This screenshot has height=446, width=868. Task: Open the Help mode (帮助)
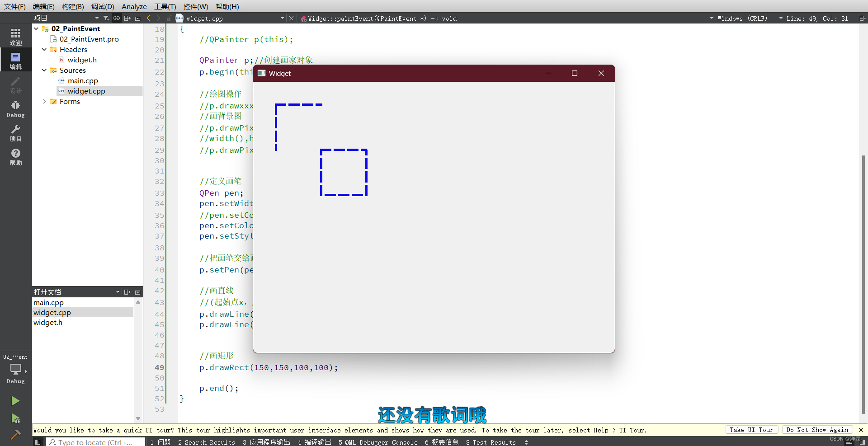(x=16, y=156)
